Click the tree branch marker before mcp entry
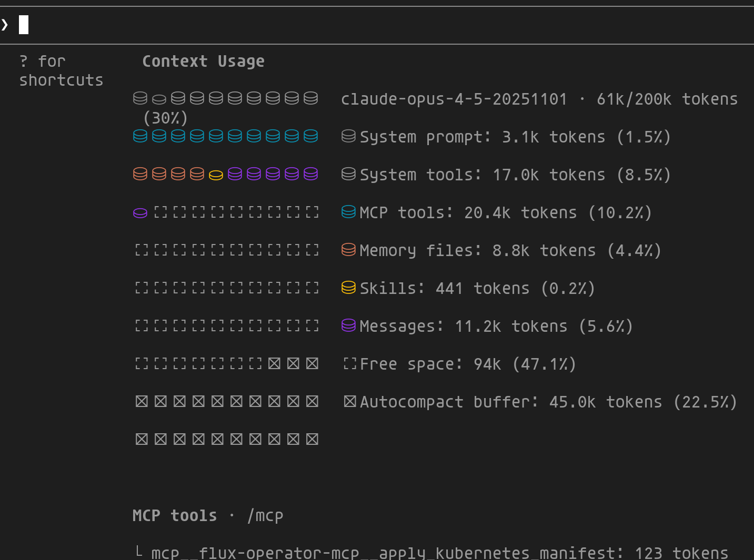The image size is (754, 560). pos(139,552)
